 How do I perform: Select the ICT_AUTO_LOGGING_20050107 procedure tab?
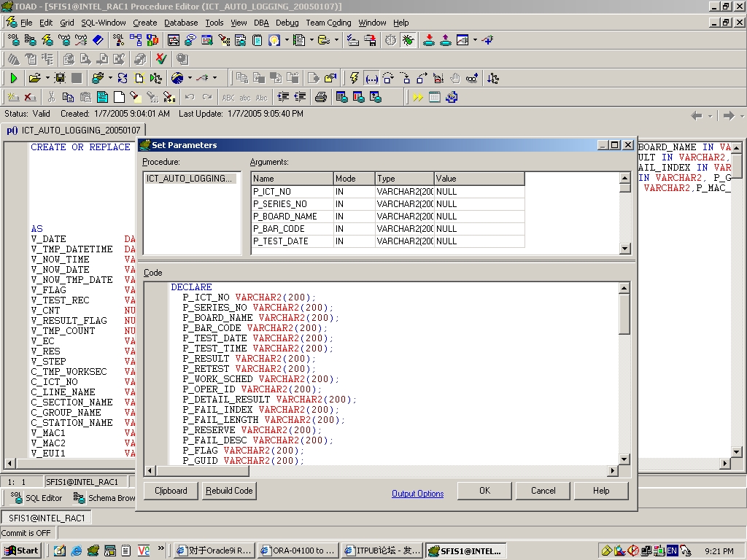pyautogui.click(x=74, y=130)
